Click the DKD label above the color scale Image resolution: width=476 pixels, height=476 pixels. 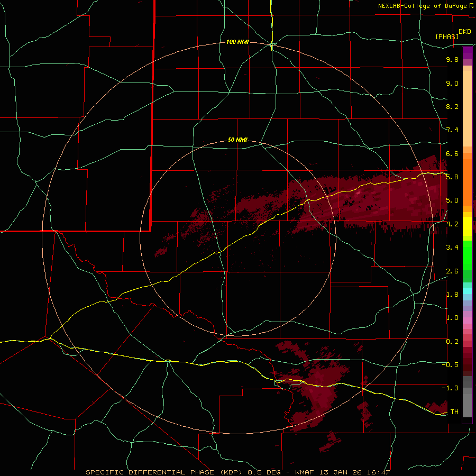pyautogui.click(x=465, y=32)
